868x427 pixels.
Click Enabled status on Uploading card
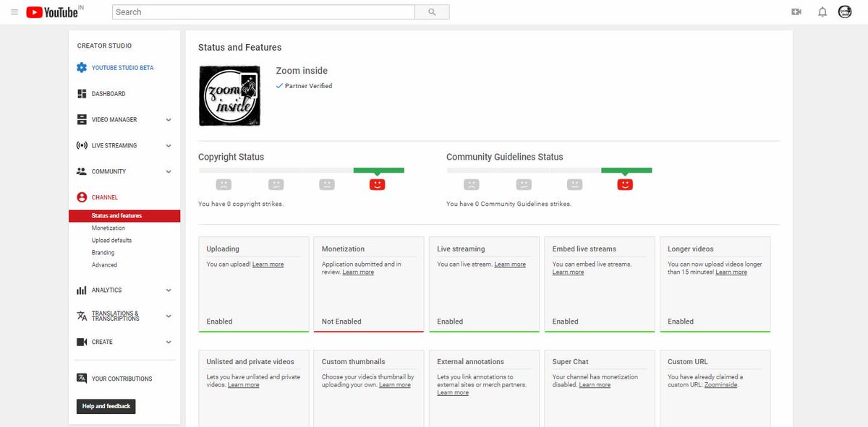pyautogui.click(x=219, y=322)
